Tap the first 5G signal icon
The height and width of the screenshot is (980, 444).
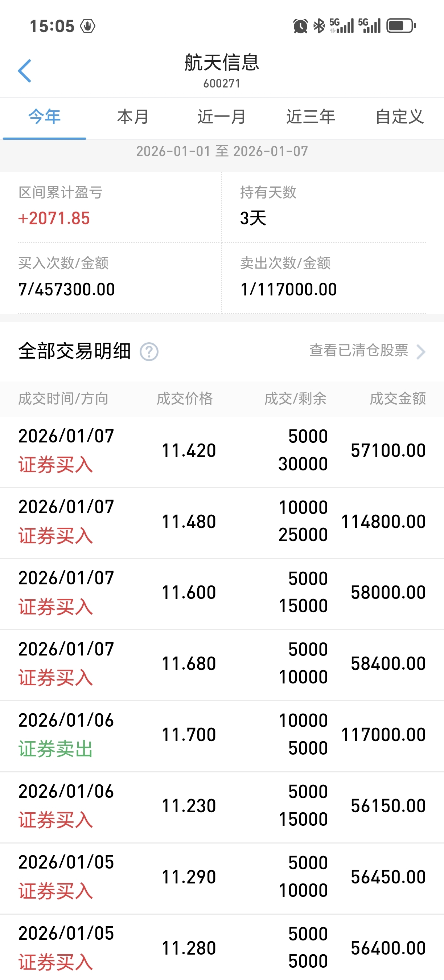341,26
